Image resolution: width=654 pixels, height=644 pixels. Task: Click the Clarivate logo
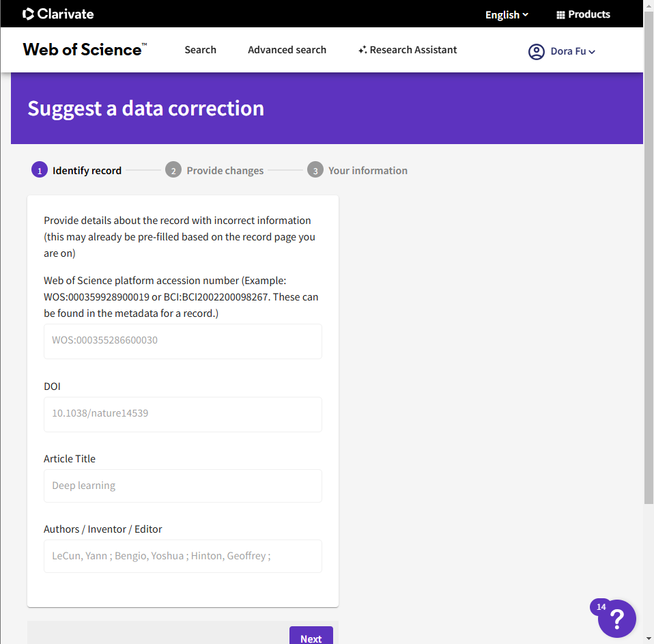[58, 14]
